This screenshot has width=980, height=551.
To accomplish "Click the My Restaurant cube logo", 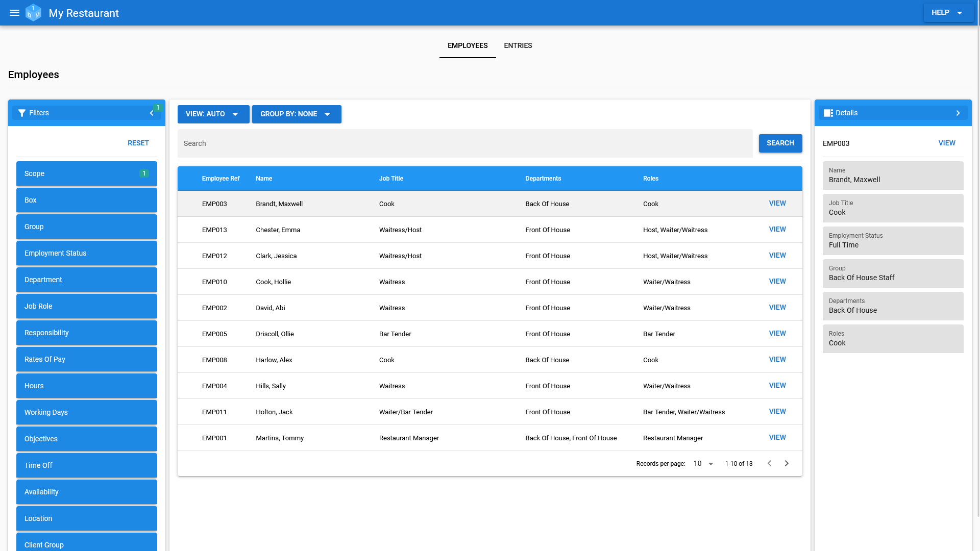I will tap(33, 13).
